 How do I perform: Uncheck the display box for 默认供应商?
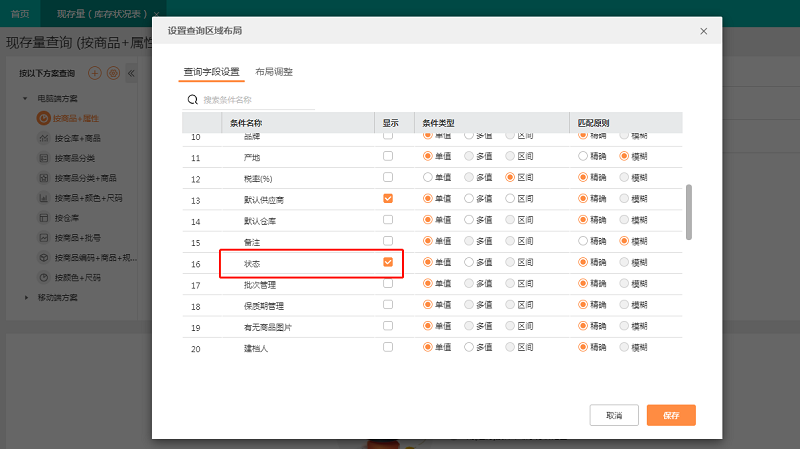pyautogui.click(x=388, y=198)
